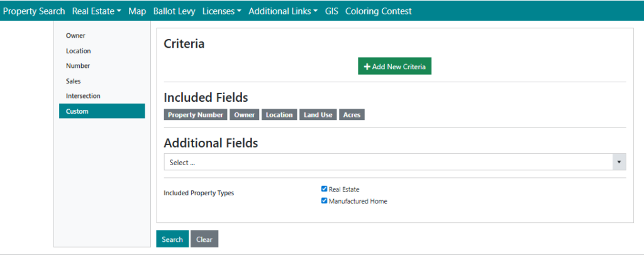
Task: Switch to Intersection search
Action: (83, 96)
